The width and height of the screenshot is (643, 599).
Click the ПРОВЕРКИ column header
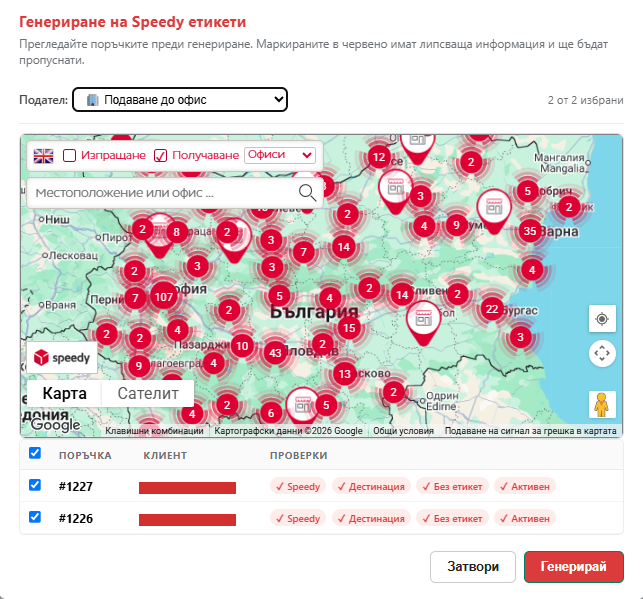click(x=299, y=456)
